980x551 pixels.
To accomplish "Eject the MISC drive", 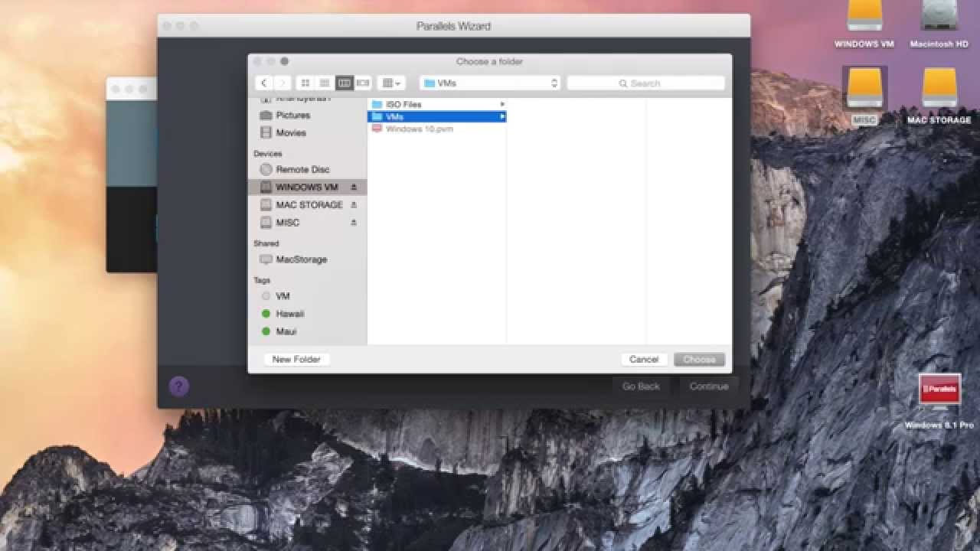I will coord(354,223).
